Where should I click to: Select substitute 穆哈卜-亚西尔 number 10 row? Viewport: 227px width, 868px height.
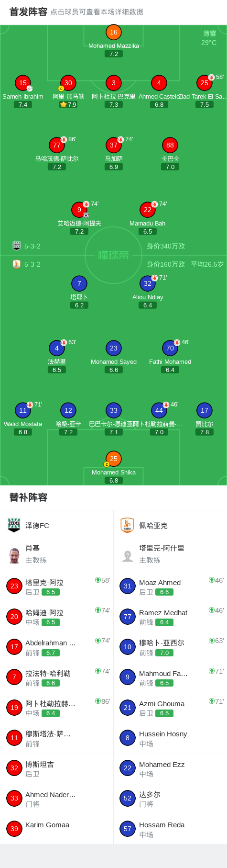coord(170,647)
